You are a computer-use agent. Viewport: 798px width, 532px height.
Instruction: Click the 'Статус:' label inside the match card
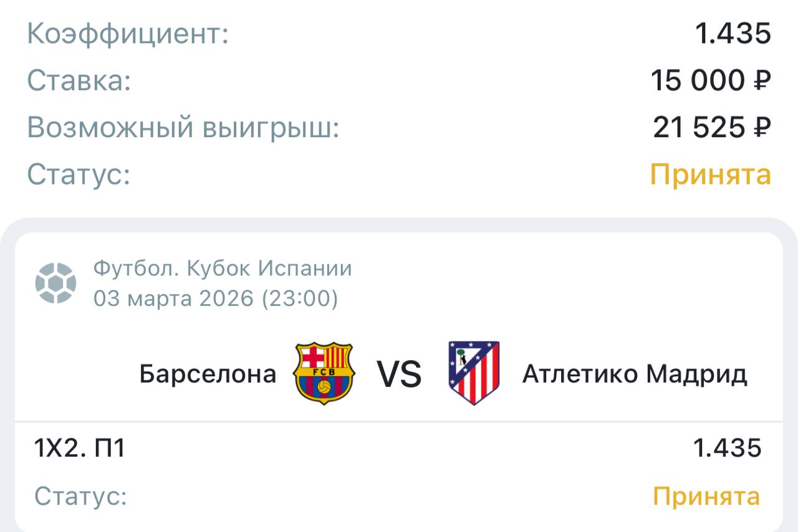tap(80, 496)
